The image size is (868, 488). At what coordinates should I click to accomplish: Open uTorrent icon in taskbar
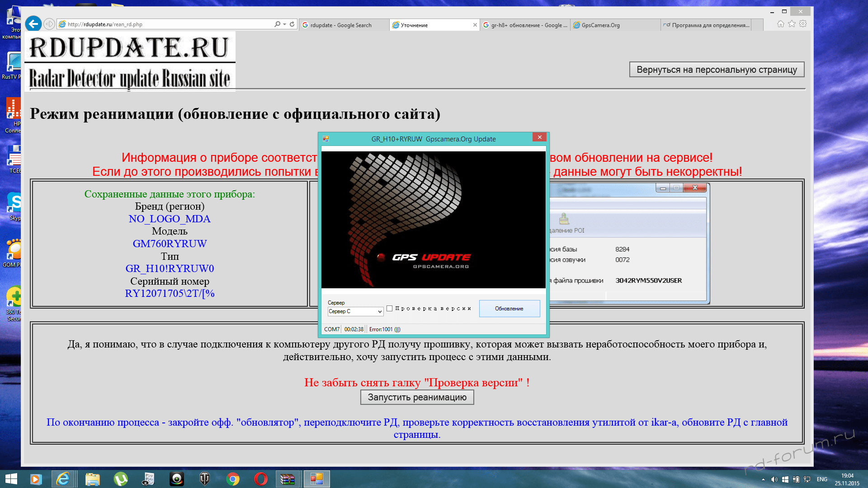point(121,479)
